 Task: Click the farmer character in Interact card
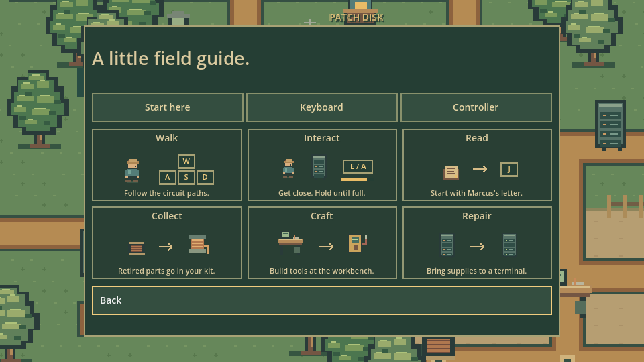(288, 168)
